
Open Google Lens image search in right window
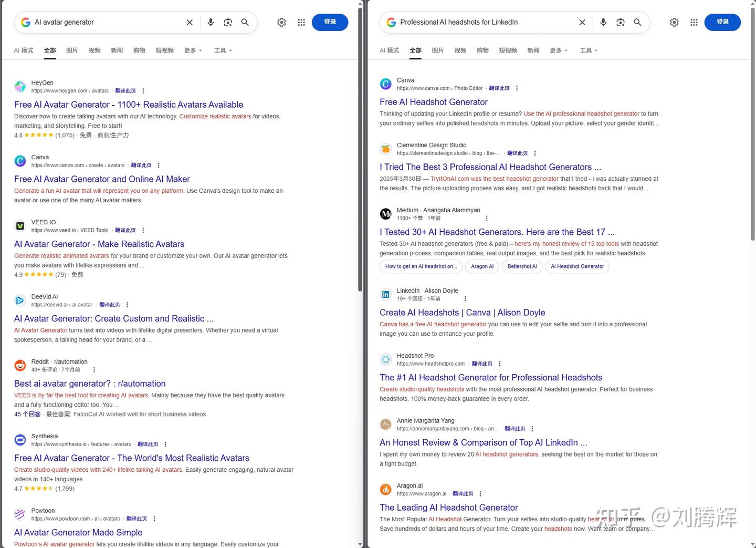pos(620,22)
